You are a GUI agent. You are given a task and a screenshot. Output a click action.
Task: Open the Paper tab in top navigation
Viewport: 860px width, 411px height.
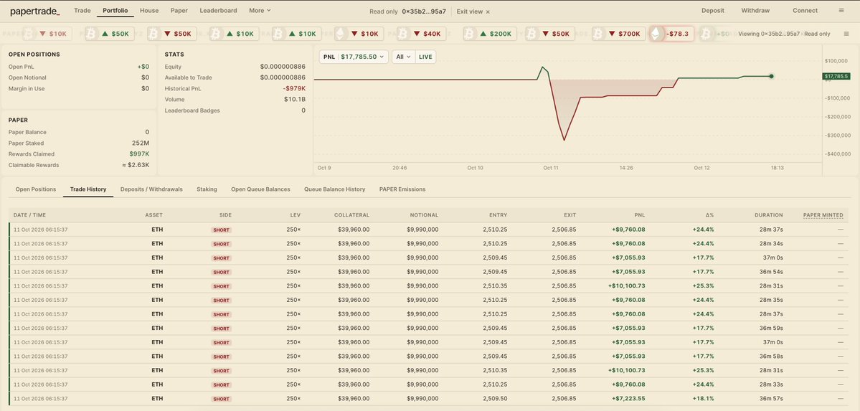point(179,10)
